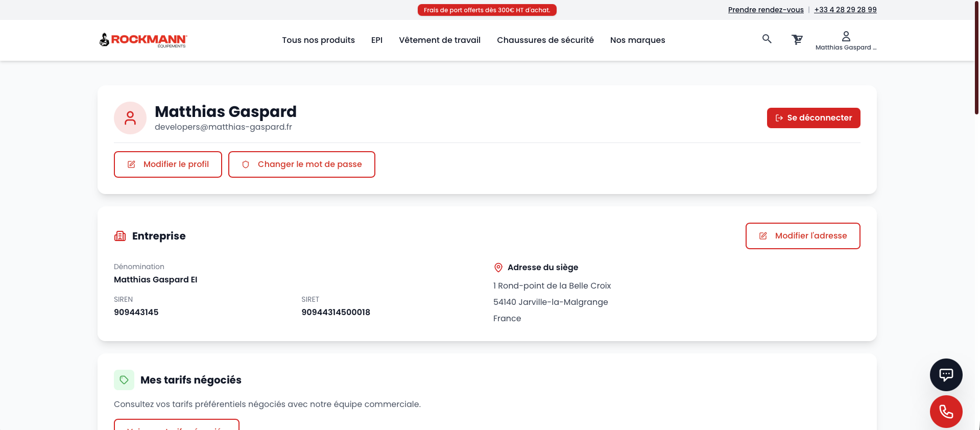Open the chat bubble widget
Viewport: 980px width, 430px height.
pos(946,375)
